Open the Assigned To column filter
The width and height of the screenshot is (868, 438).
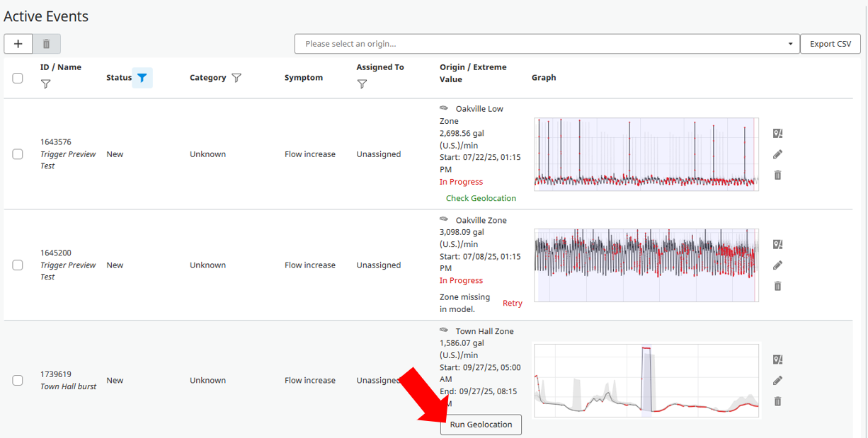(362, 84)
